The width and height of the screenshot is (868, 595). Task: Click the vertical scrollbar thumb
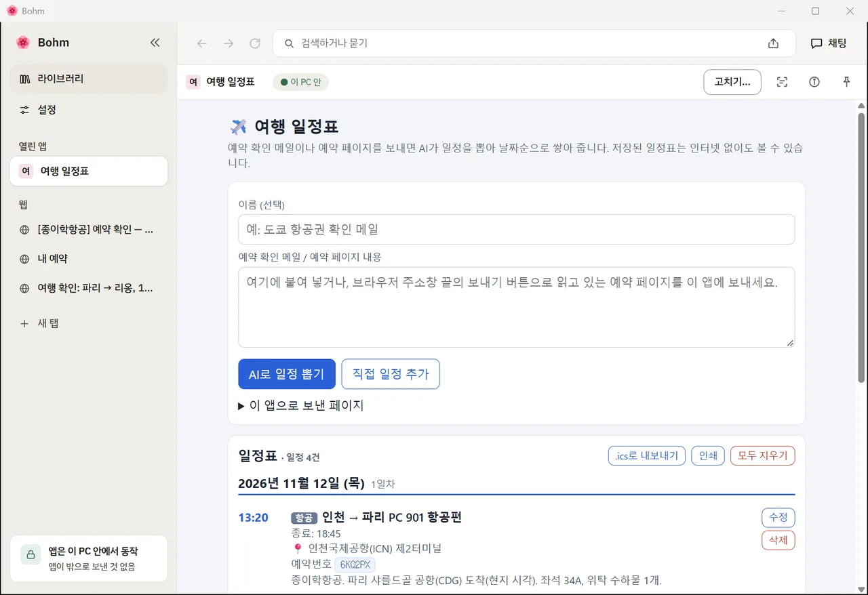pyautogui.click(x=861, y=247)
